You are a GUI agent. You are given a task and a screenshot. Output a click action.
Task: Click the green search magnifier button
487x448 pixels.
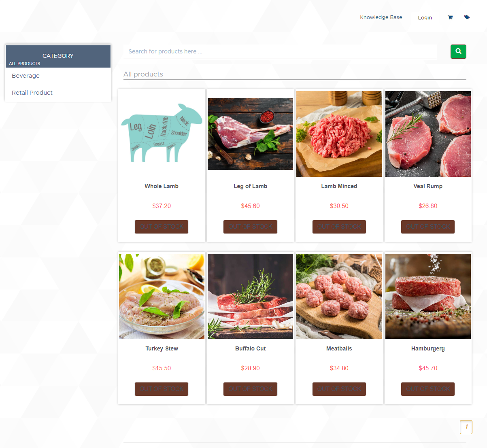tap(458, 51)
